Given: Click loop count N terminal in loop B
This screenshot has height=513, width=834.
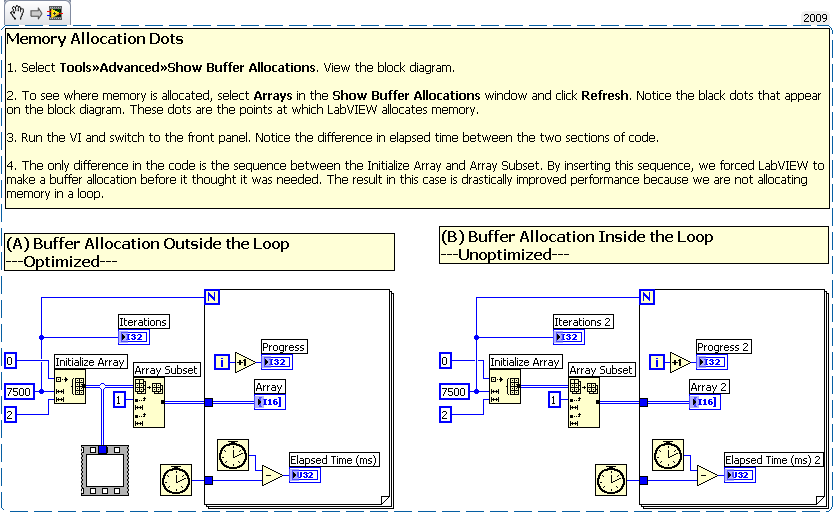Looking at the screenshot, I should click(x=647, y=297).
